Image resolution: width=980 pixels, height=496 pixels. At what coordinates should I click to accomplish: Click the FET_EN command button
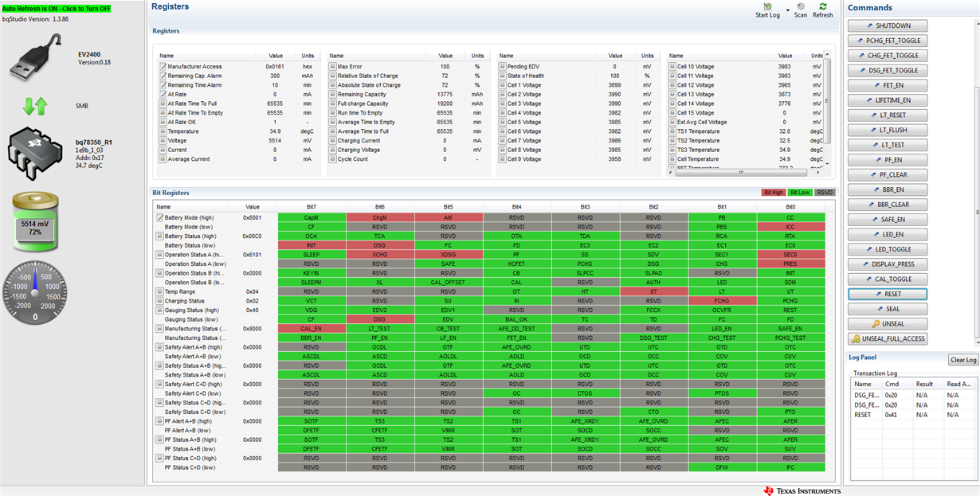pos(888,85)
